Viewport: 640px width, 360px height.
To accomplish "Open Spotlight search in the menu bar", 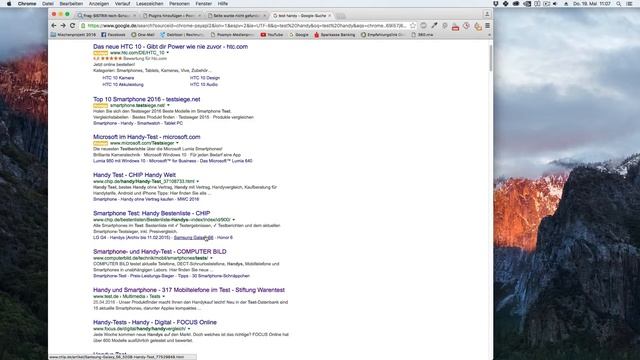I will point(619,4).
